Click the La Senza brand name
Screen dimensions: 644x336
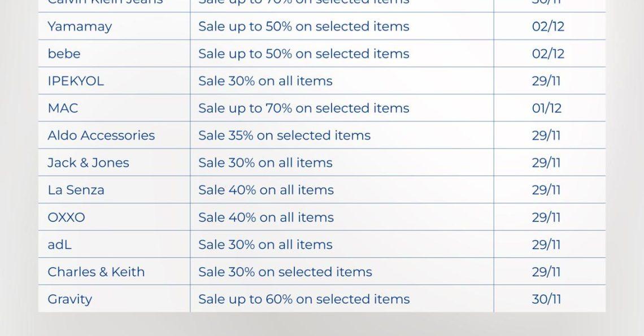pyautogui.click(x=76, y=190)
